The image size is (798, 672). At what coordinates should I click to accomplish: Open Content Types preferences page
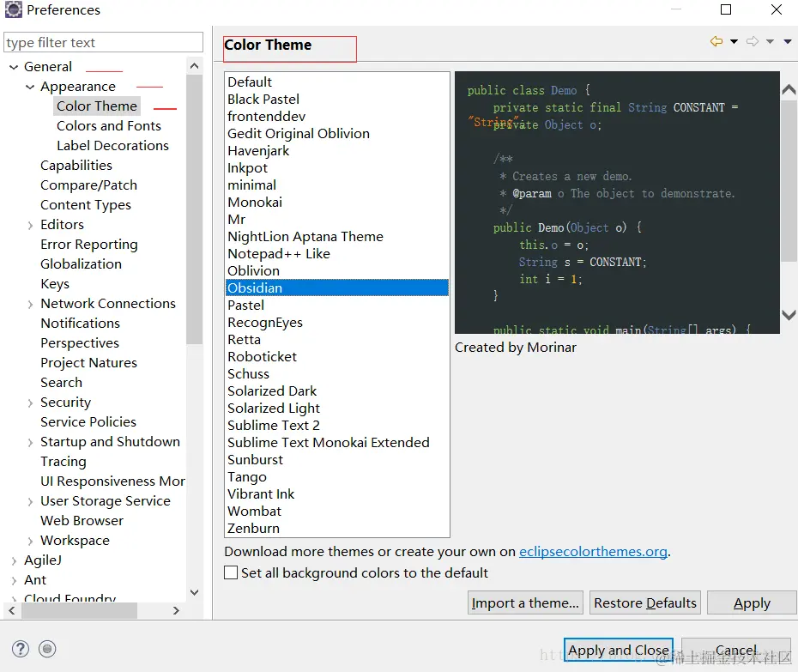pyautogui.click(x=86, y=204)
